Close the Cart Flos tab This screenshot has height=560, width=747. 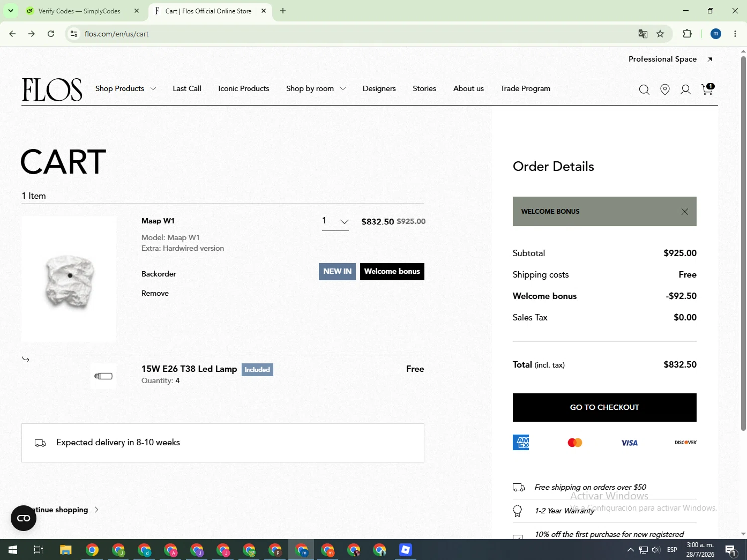click(x=264, y=11)
